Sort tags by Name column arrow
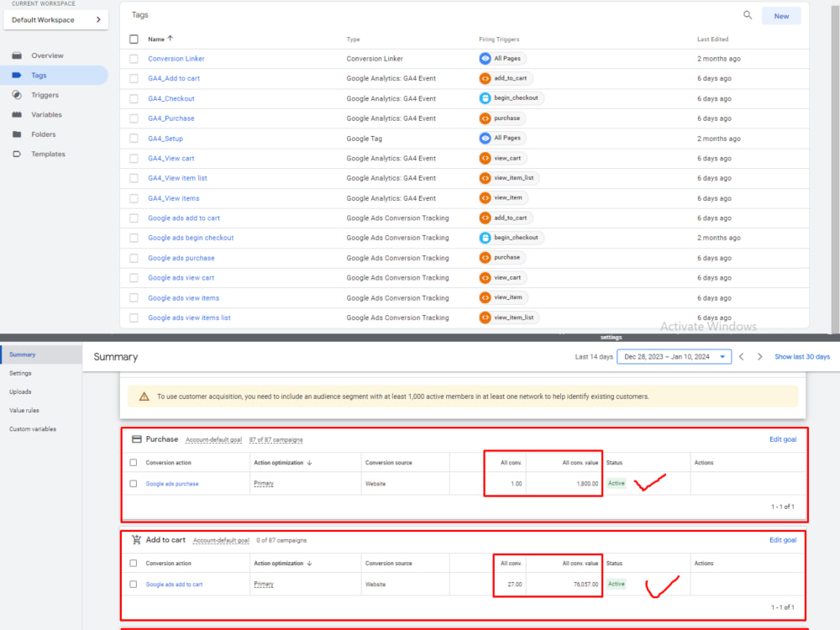840x630 pixels. (x=171, y=39)
